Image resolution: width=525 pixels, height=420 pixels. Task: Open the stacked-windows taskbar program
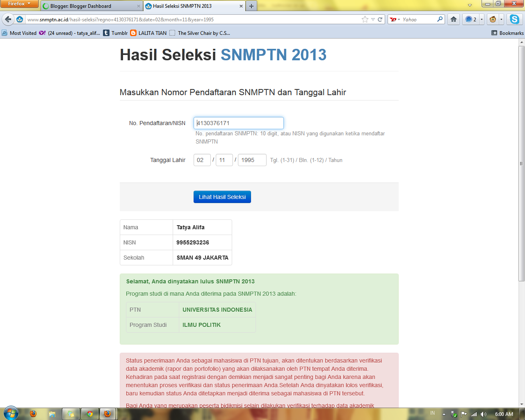pos(71,414)
